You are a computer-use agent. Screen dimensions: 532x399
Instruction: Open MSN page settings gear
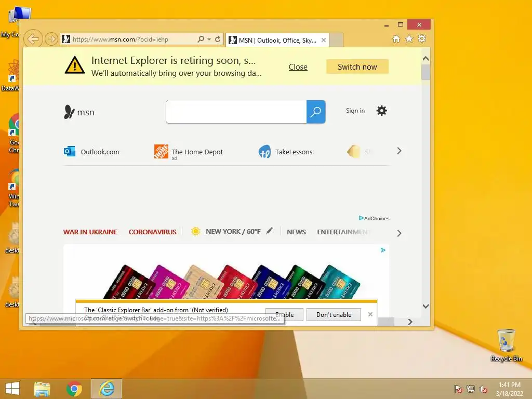point(382,111)
